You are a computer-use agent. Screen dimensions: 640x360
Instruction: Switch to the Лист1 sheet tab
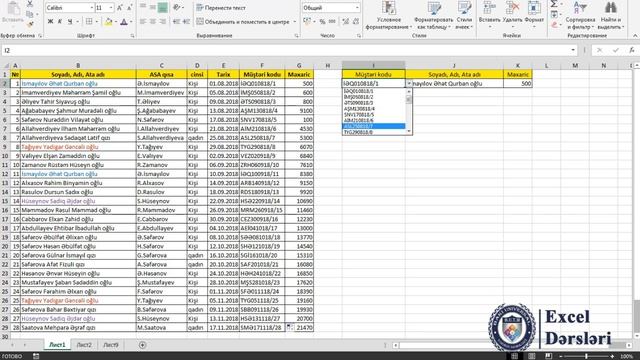click(57, 345)
